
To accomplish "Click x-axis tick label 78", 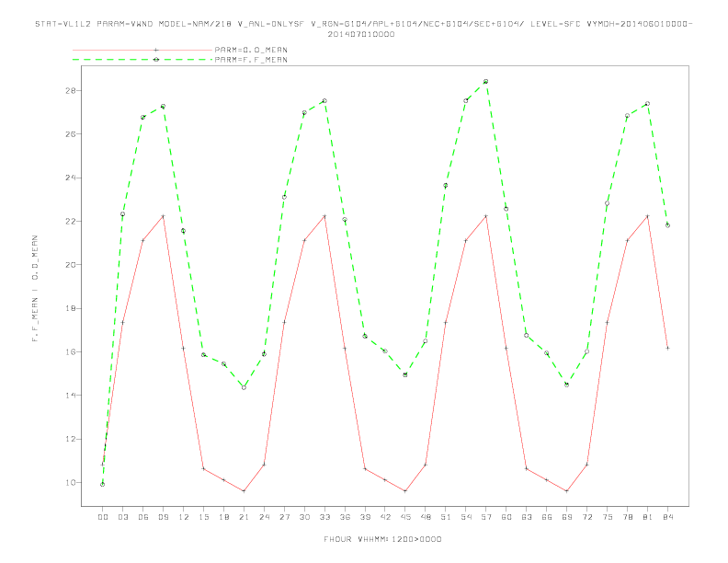I will (627, 517).
